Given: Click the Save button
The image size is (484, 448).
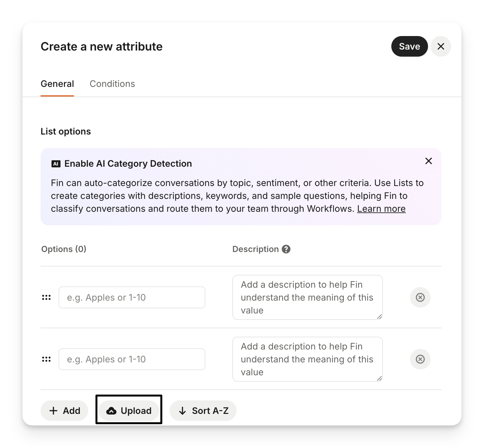Looking at the screenshot, I should (409, 46).
